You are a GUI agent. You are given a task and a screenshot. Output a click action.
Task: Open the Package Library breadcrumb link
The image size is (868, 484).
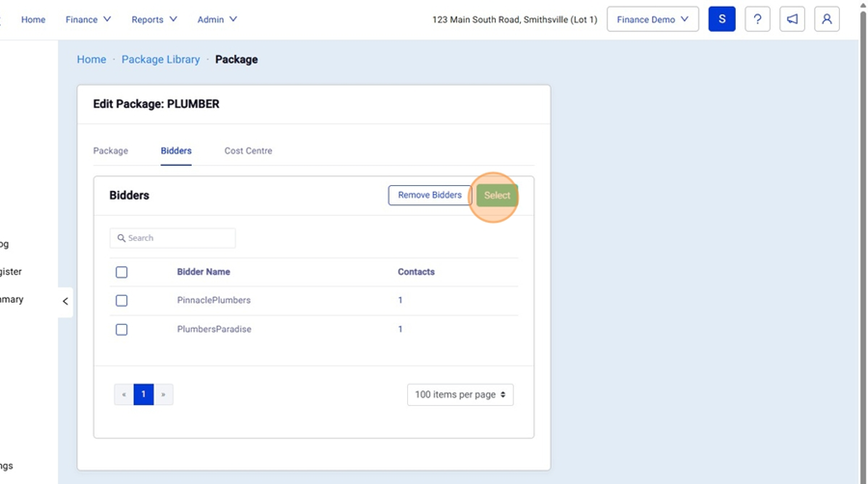160,60
